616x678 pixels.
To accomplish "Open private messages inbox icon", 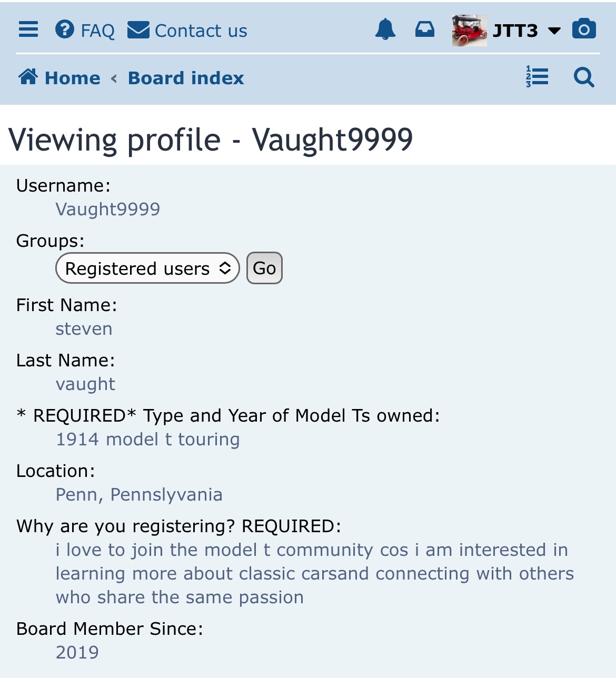I will click(425, 29).
